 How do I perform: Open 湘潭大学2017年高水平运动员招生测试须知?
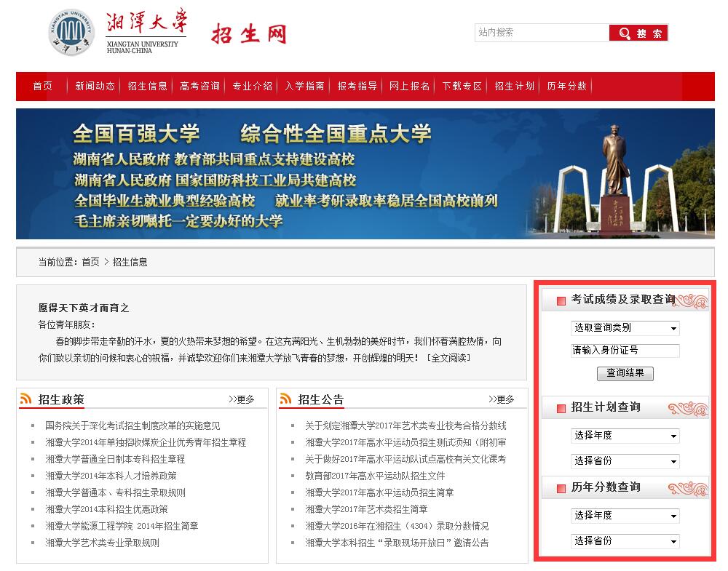pyautogui.click(x=405, y=442)
